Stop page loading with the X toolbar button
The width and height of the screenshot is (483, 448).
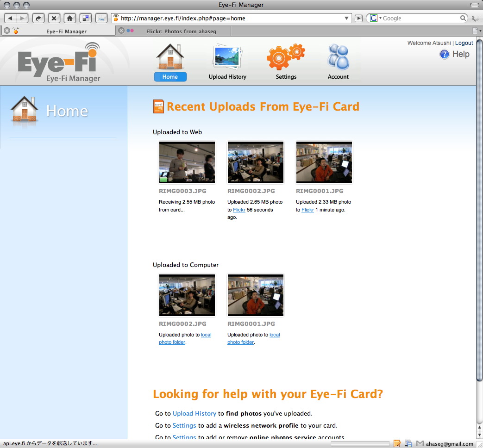(x=54, y=18)
